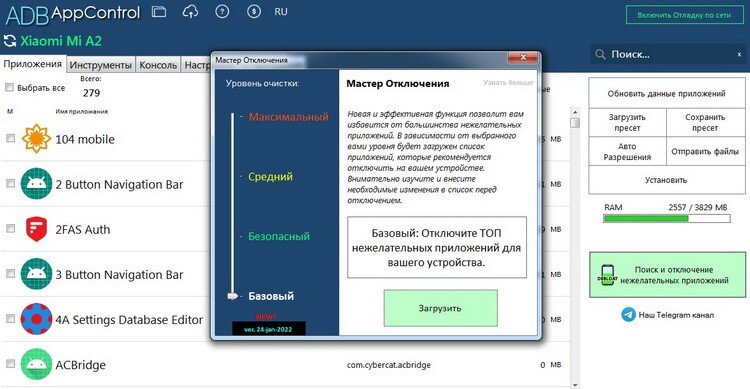Open the Узнать больше link

click(x=507, y=83)
